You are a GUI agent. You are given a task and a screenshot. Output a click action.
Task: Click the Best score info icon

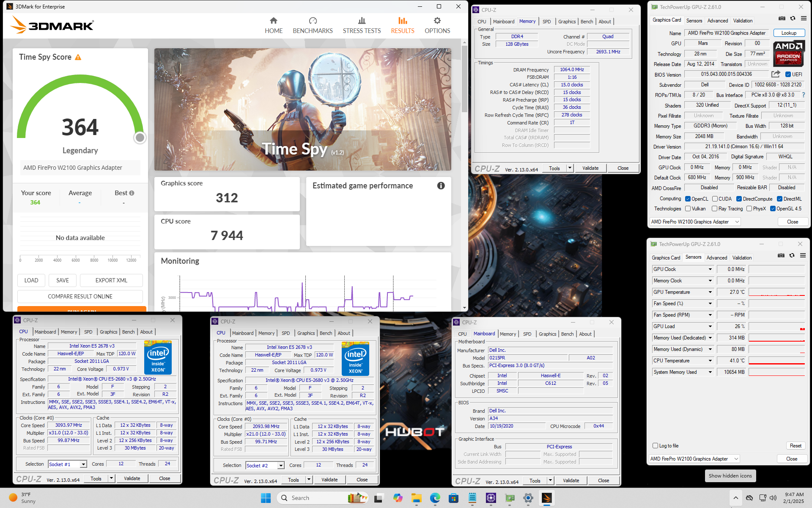click(132, 193)
